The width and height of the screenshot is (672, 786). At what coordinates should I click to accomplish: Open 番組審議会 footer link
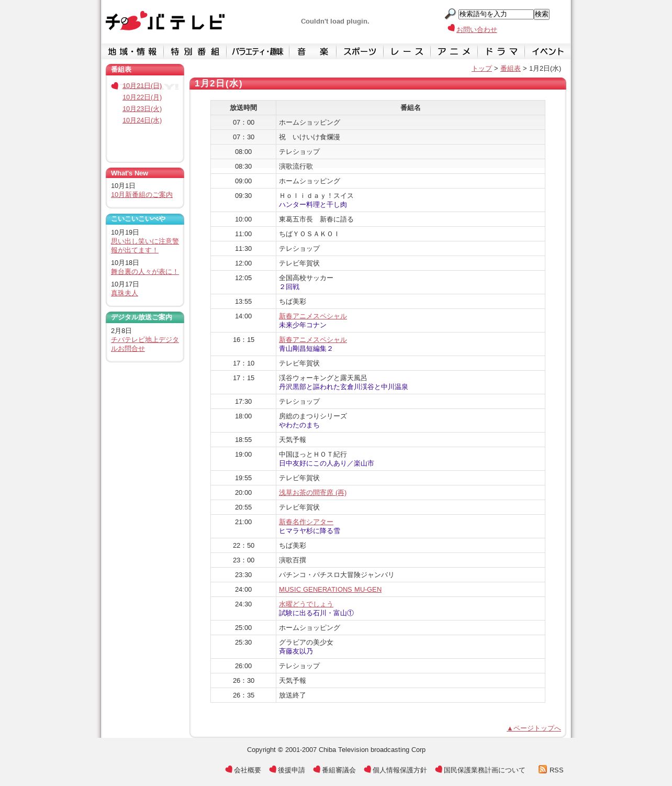[x=339, y=770]
